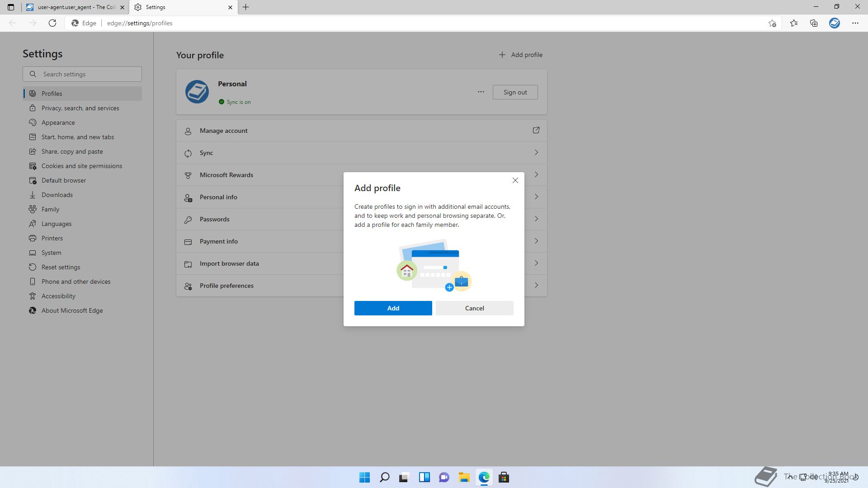
Task: Expand Profile preferences chevron
Action: click(x=536, y=286)
